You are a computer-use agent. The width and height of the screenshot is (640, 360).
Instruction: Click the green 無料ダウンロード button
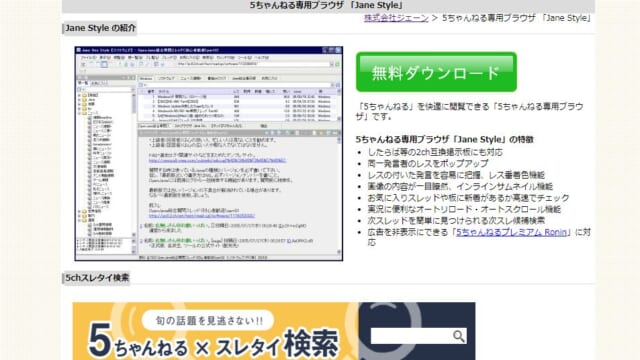point(436,72)
